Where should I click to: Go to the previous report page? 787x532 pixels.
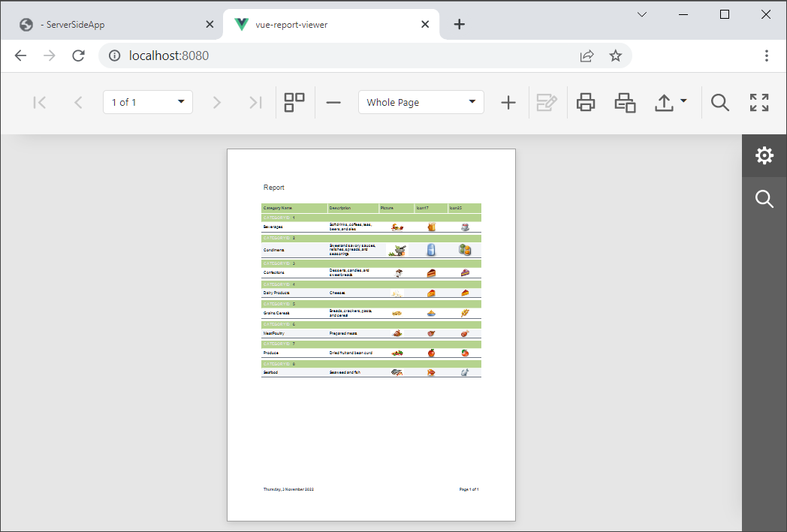point(78,102)
